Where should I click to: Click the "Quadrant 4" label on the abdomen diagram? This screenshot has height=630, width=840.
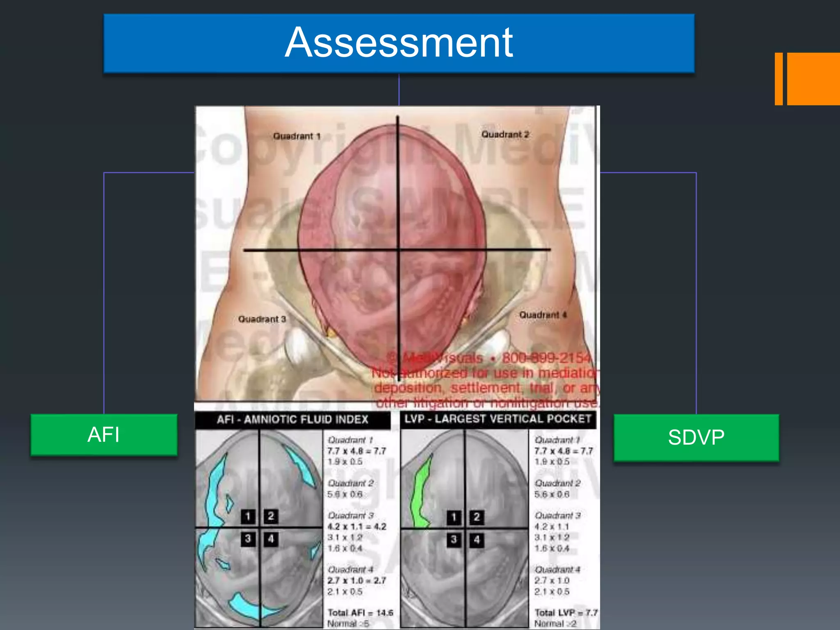[543, 315]
